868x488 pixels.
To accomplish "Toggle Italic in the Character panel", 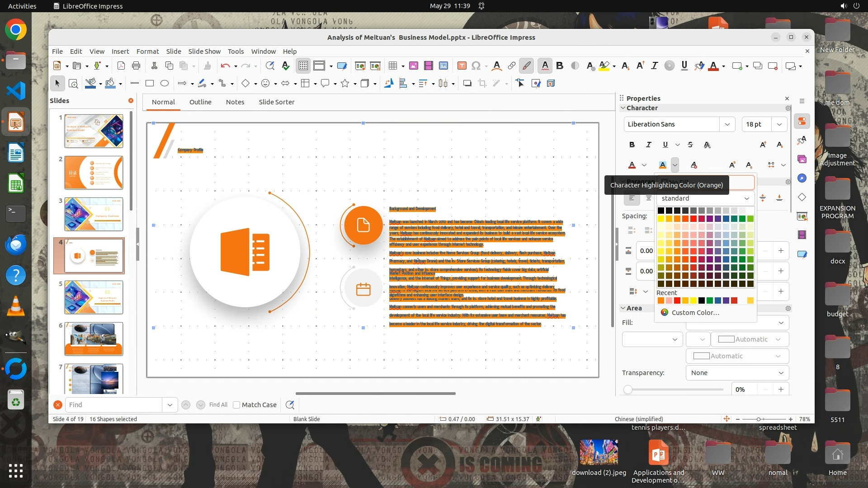I will point(649,145).
